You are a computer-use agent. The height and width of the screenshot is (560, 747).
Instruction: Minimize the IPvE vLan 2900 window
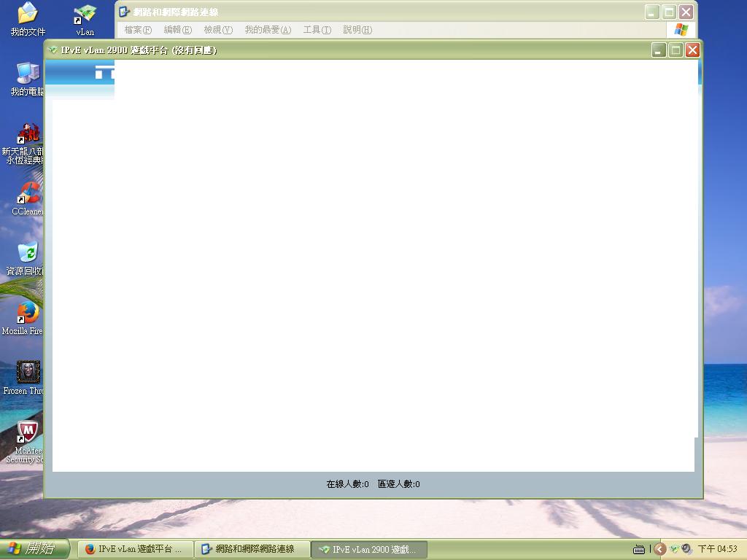click(x=659, y=50)
